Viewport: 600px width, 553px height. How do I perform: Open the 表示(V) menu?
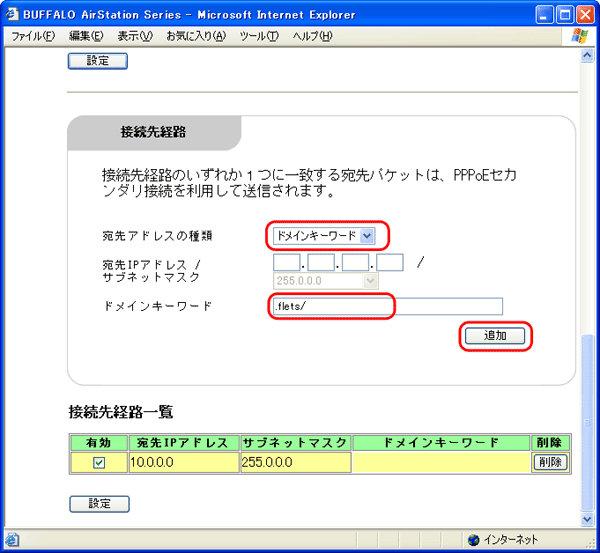tap(135, 36)
